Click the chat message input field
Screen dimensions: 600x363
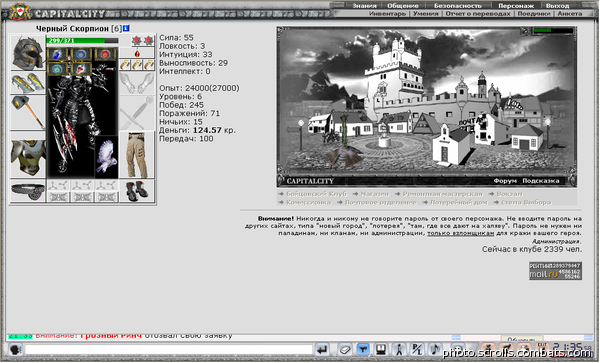[169, 349]
